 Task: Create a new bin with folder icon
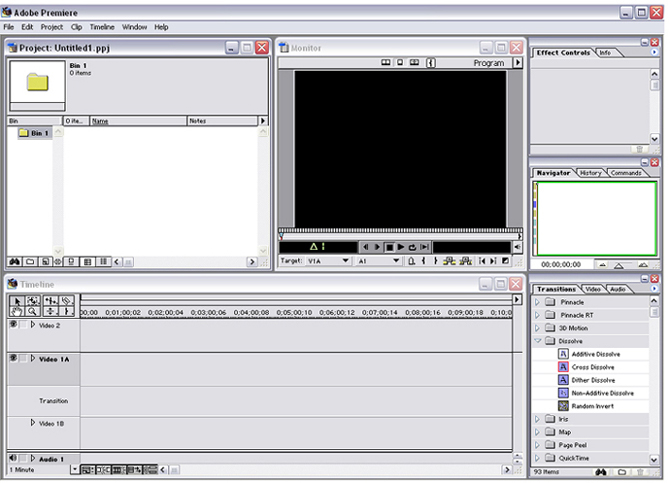click(x=30, y=262)
